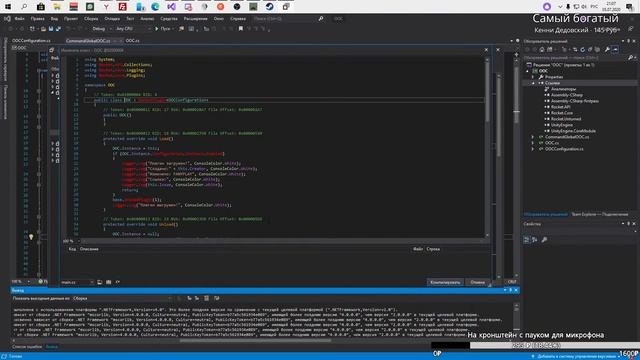
Task: Click the Компилировать button
Action: coord(445,282)
